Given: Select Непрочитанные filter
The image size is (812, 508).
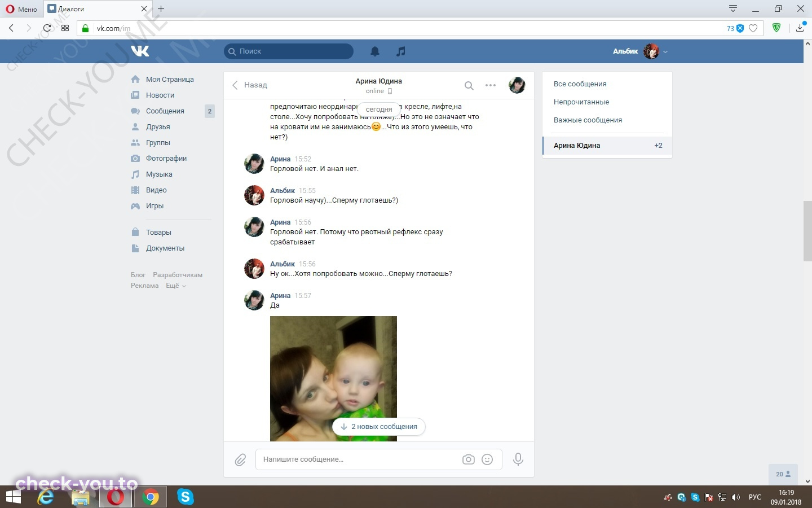Looking at the screenshot, I should coord(581,102).
